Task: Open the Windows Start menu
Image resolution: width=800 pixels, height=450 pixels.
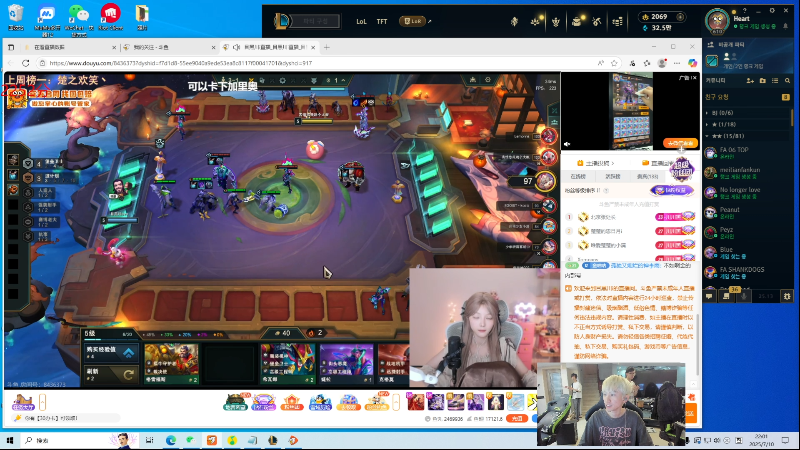Action: (10, 440)
